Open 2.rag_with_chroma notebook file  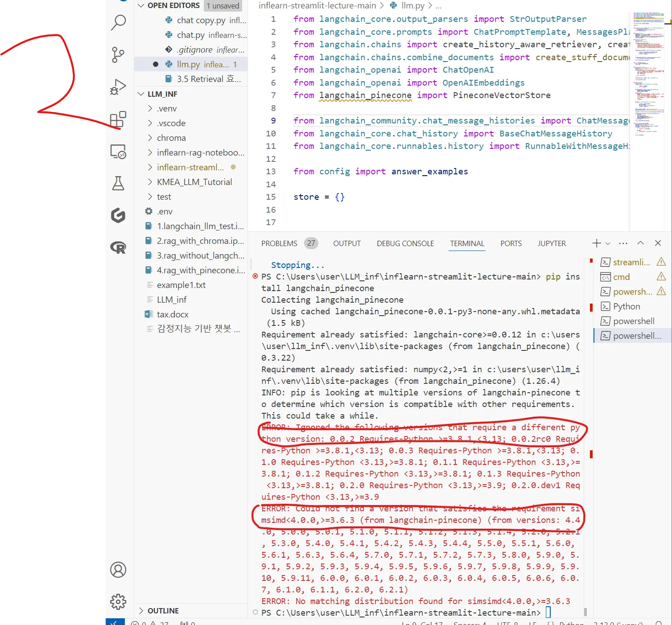[191, 241]
